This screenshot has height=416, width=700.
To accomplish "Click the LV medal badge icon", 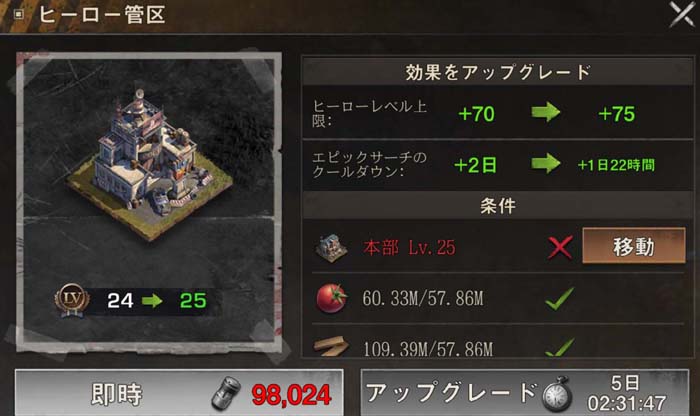I will pos(72,300).
